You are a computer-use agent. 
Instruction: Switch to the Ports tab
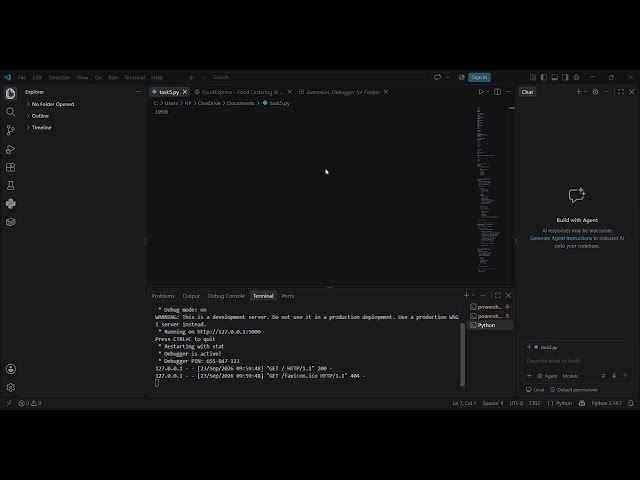click(288, 296)
